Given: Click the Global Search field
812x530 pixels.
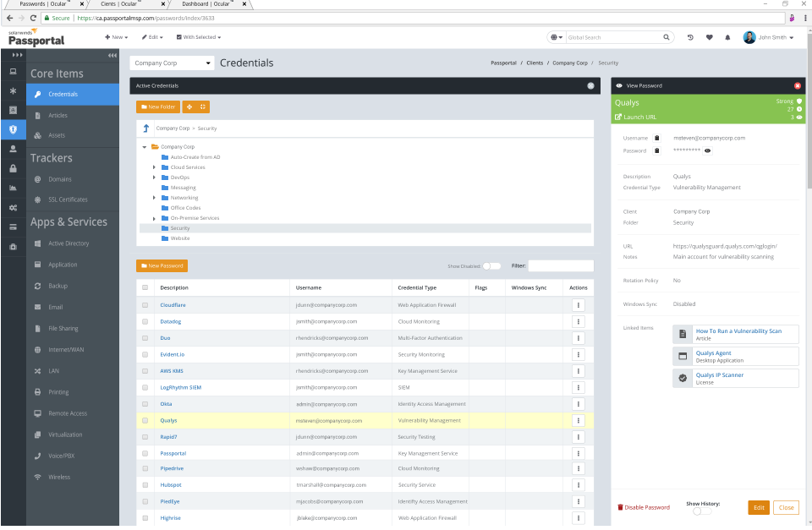Looking at the screenshot, I should click(614, 37).
